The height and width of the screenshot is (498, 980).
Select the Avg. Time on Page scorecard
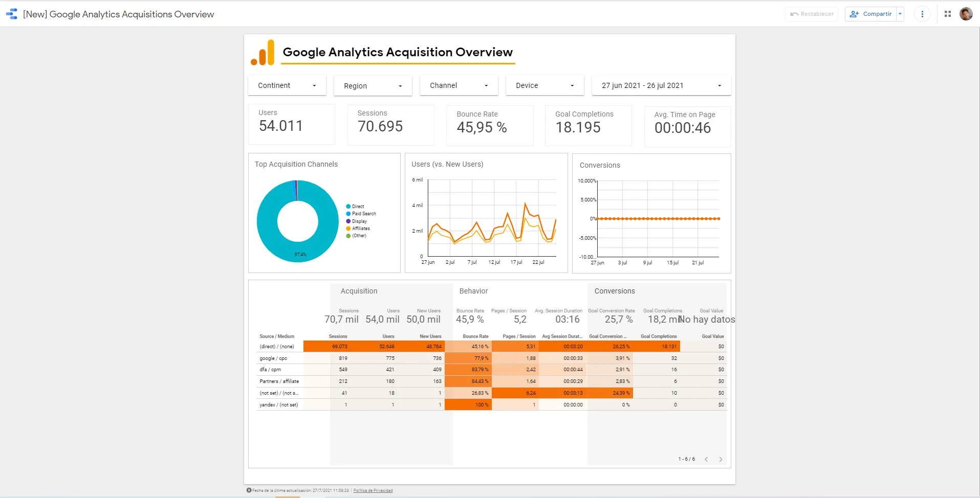(x=688, y=127)
